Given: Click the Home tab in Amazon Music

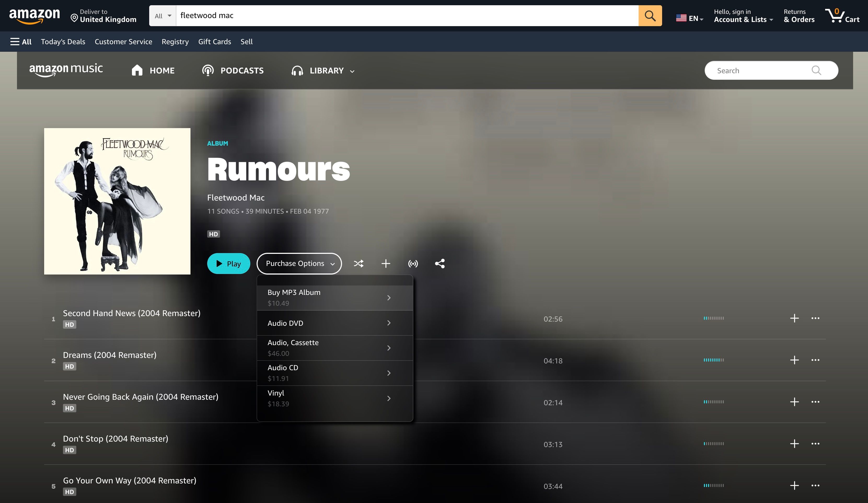Looking at the screenshot, I should [153, 71].
